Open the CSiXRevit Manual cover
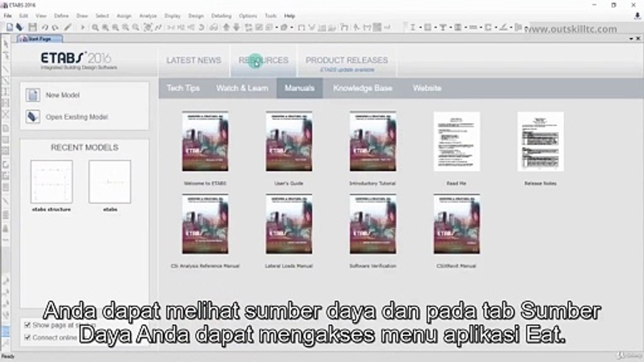 click(x=457, y=224)
